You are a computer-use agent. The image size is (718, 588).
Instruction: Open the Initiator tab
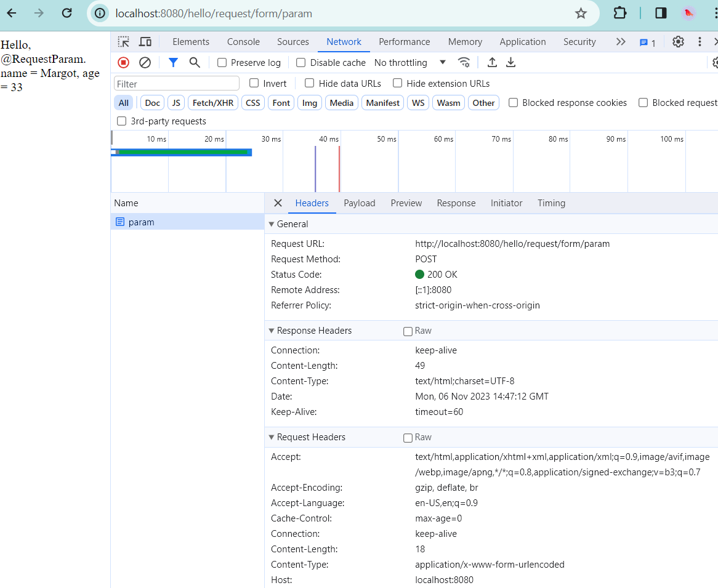[x=506, y=203]
